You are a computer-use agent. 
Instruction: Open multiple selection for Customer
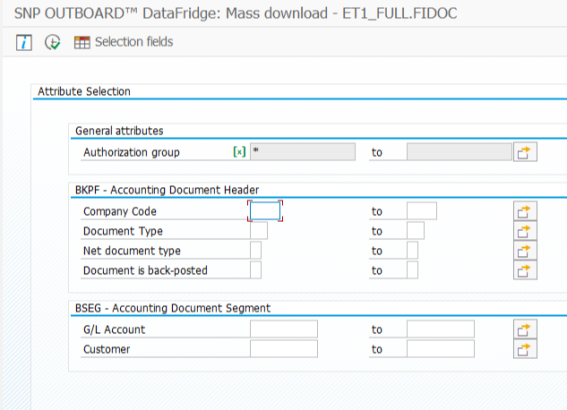[x=525, y=349]
